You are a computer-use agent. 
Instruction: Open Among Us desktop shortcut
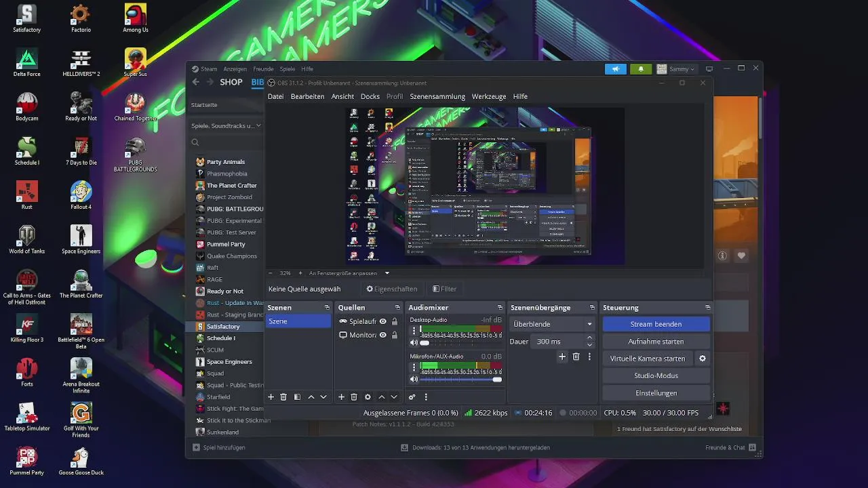coord(136,18)
